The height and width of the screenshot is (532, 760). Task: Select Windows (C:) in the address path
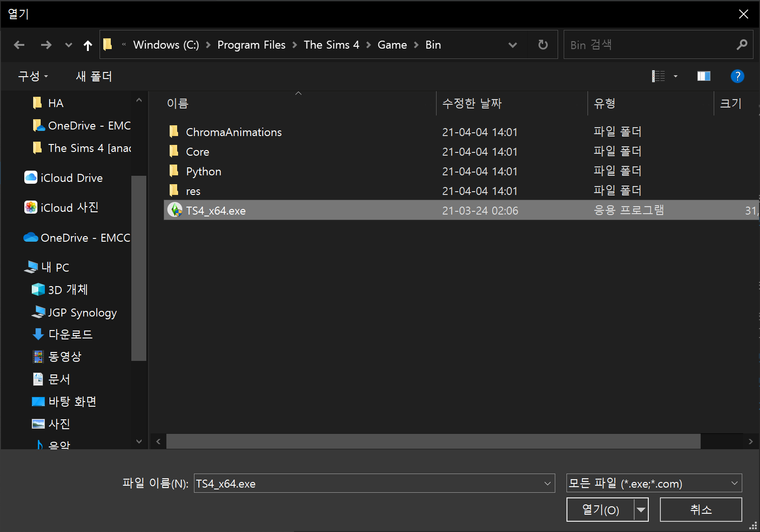tap(166, 45)
